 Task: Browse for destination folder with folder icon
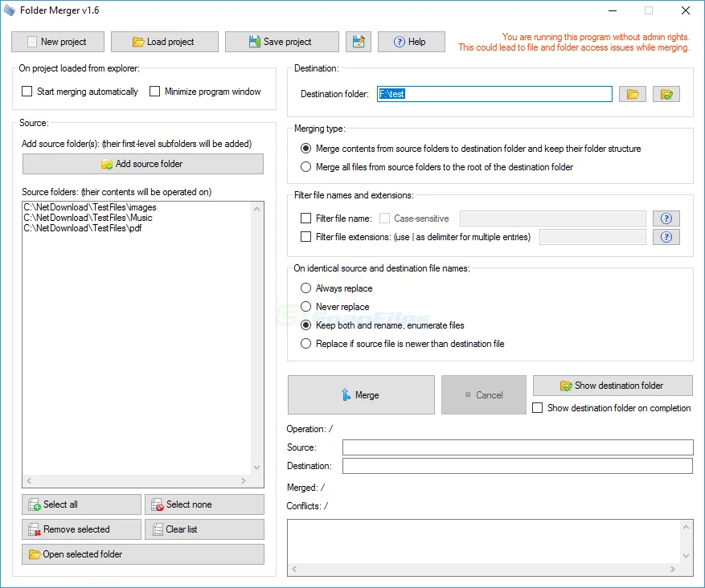click(x=632, y=94)
